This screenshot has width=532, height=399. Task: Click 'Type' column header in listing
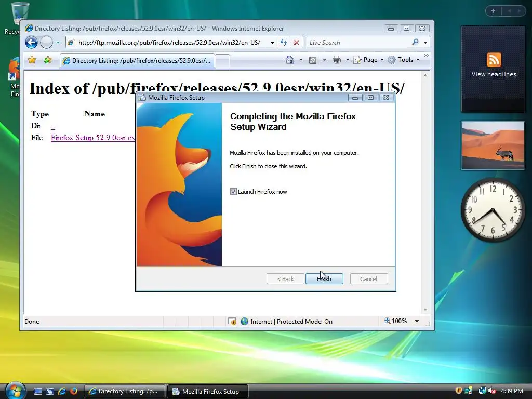40,114
